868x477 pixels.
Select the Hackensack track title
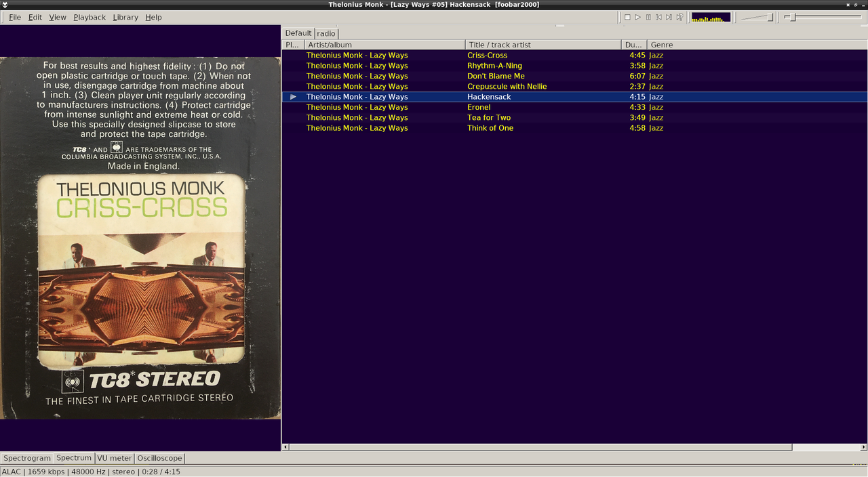489,97
